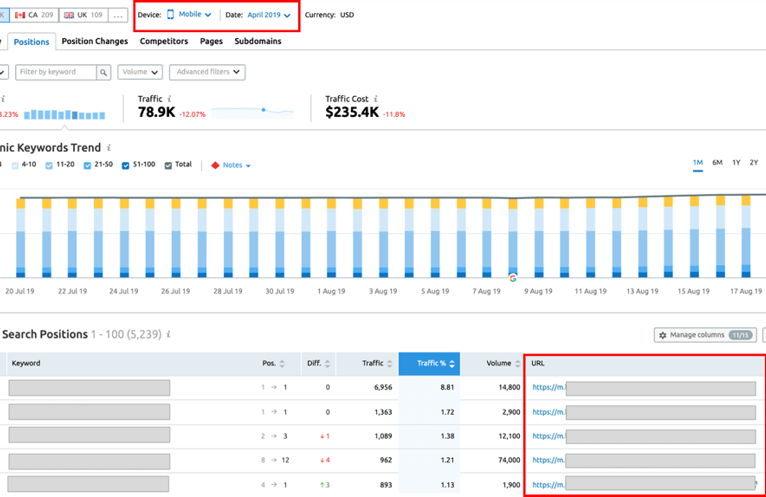Uncheck the Total checkbox in chart legend

pyautogui.click(x=168, y=165)
